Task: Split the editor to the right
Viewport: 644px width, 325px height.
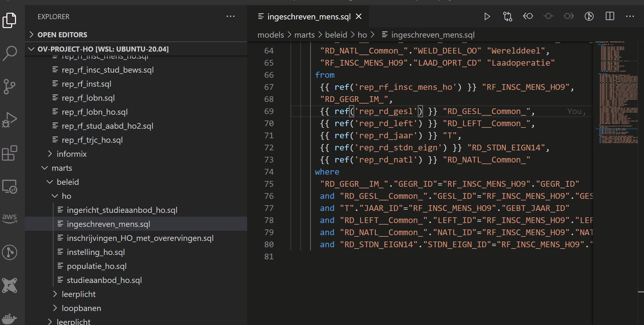Action: coord(610,16)
